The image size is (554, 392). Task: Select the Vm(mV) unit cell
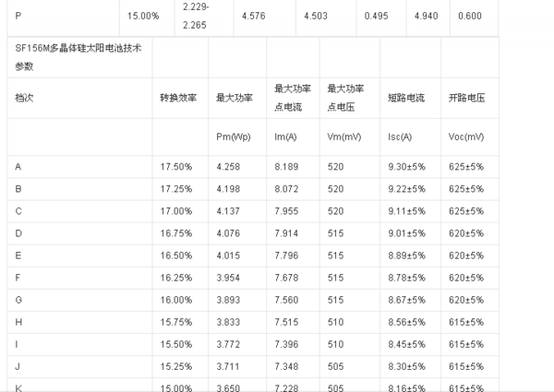pos(344,137)
